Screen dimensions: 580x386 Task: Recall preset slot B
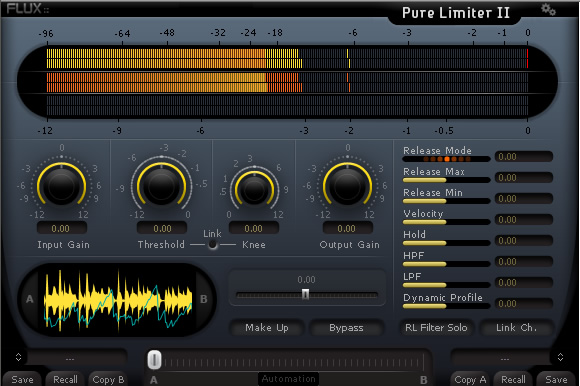tap(513, 379)
